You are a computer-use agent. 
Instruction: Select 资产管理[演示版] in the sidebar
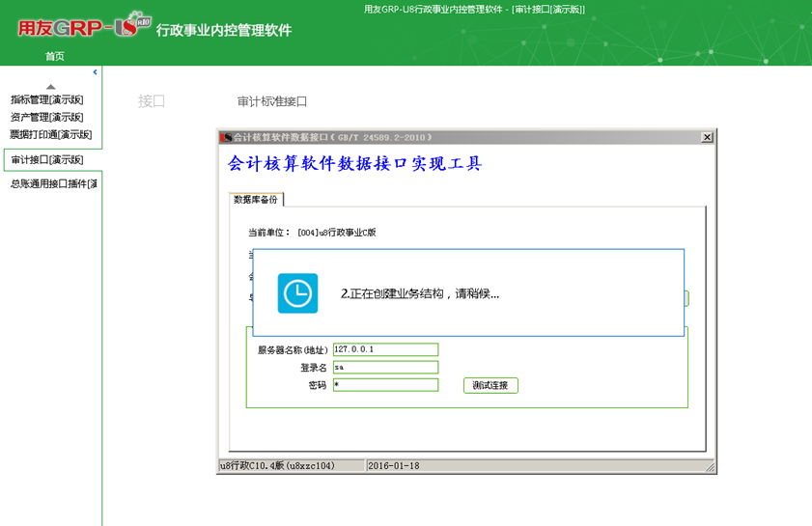pos(47,117)
